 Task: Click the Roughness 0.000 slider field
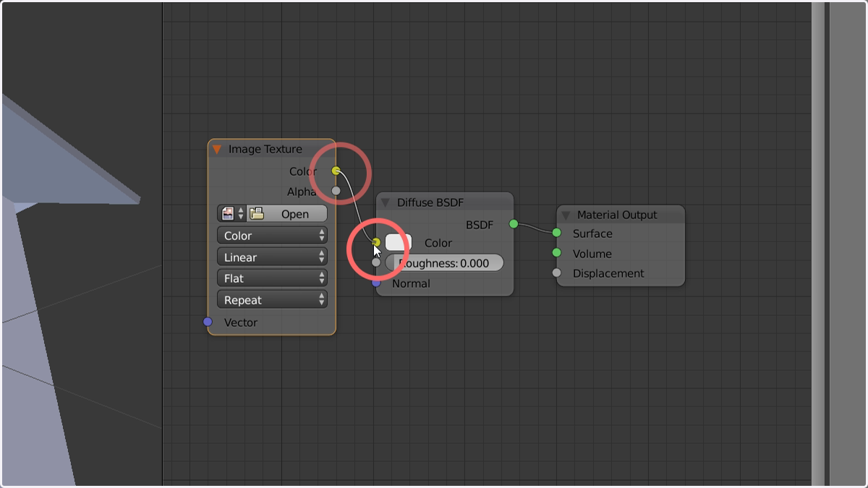tap(444, 263)
